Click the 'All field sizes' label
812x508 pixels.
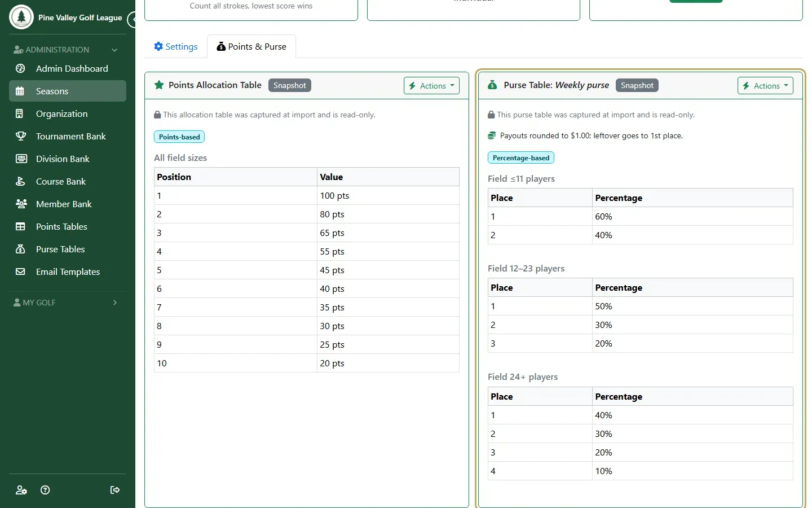(180, 157)
